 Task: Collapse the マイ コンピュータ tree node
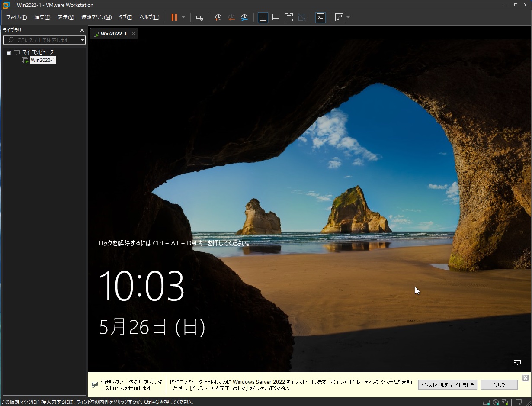click(x=9, y=52)
